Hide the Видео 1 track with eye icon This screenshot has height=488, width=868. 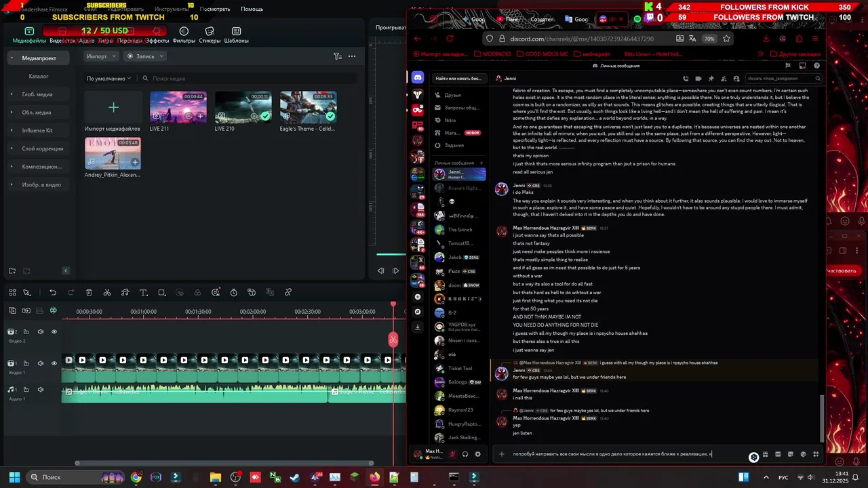54,363
